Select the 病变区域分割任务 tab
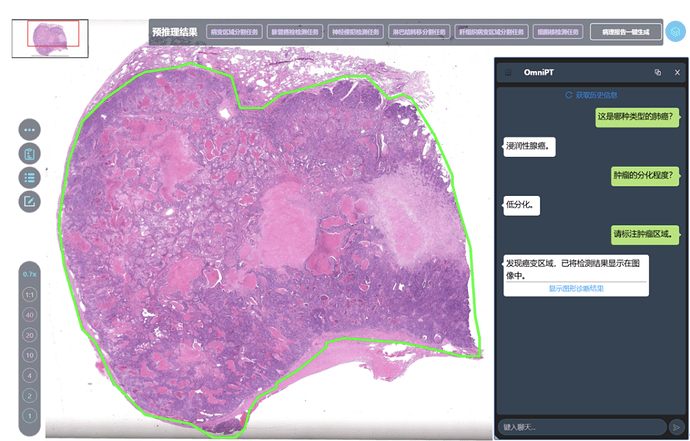 pos(232,32)
